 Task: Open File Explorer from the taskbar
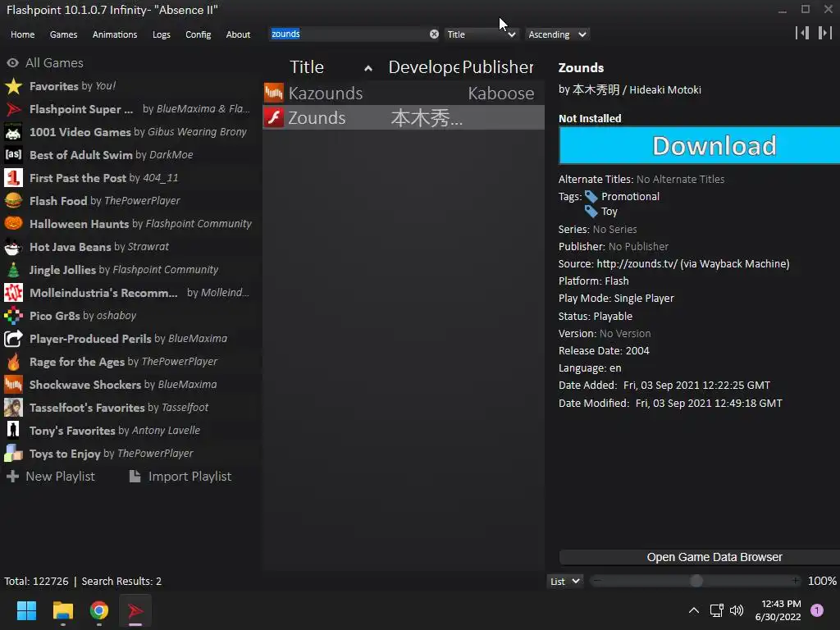62,610
